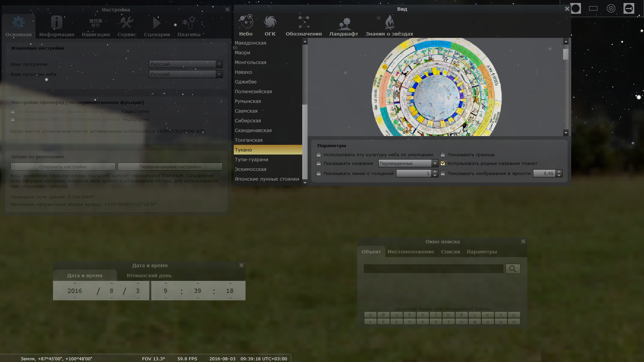Image resolution: width=644 pixels, height=362 pixels.
Task: Insert Greek letter ω in search
Action: [514, 321]
